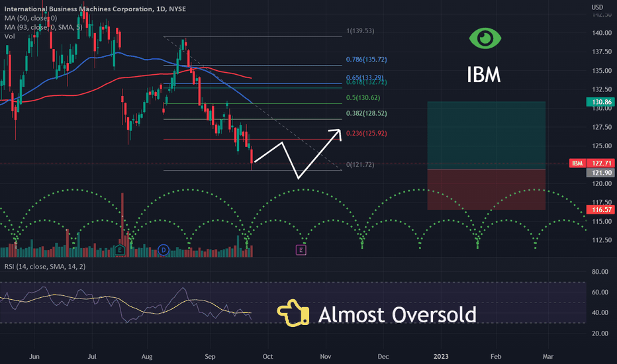Select the Almost Oversold text annotation
This screenshot has width=617, height=364.
tap(397, 315)
